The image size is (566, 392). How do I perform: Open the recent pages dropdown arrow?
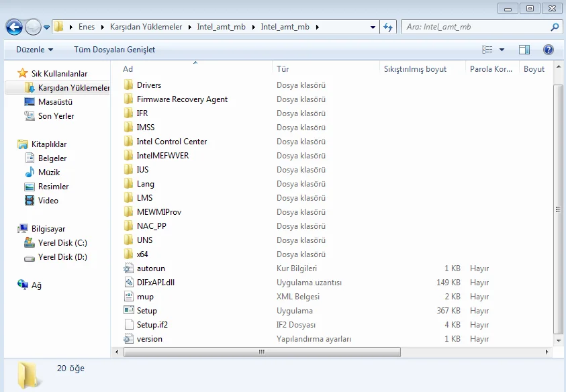click(46, 28)
